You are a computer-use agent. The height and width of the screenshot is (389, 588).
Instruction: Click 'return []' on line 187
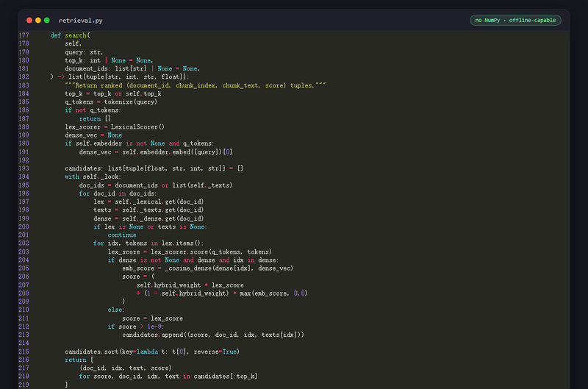pyautogui.click(x=95, y=119)
